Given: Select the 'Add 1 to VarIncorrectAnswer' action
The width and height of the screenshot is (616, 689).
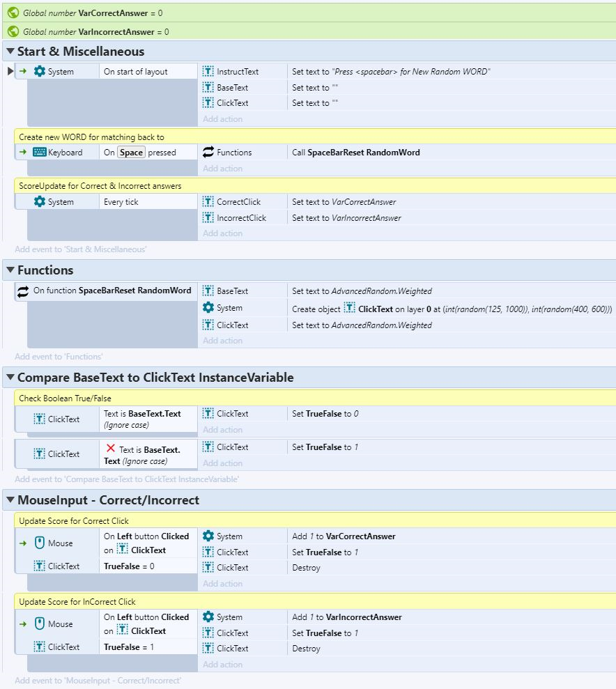Looking at the screenshot, I should coord(346,617).
